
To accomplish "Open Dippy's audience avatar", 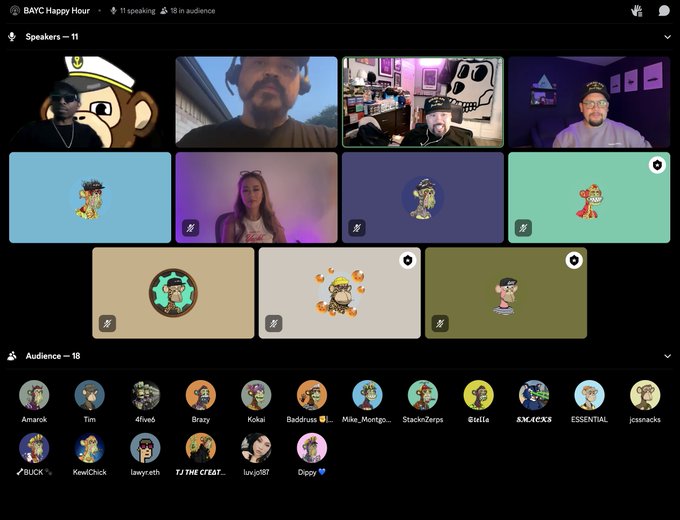I will point(312,448).
